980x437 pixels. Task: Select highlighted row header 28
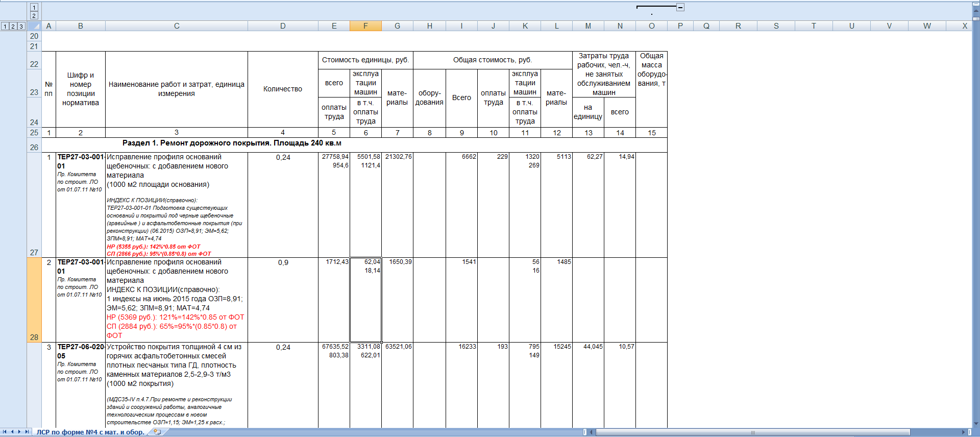[x=34, y=300]
